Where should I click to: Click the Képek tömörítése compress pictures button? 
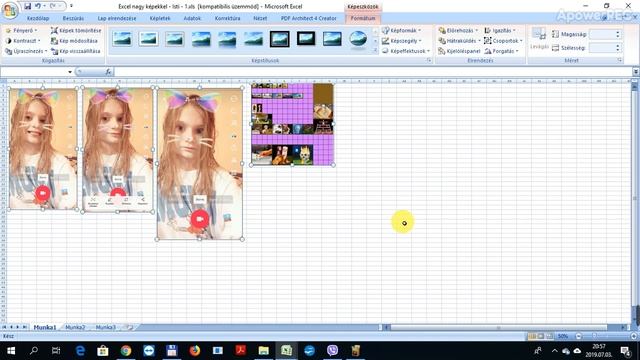coord(76,30)
